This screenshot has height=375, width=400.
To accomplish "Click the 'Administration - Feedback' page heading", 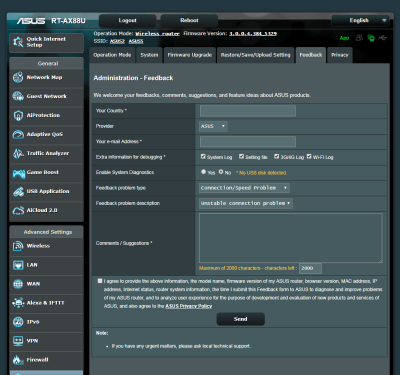I will click(133, 78).
